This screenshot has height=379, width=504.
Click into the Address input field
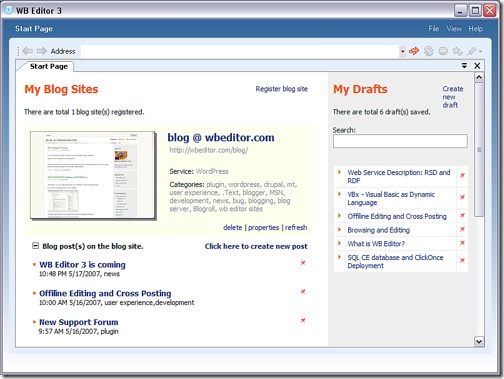(240, 51)
